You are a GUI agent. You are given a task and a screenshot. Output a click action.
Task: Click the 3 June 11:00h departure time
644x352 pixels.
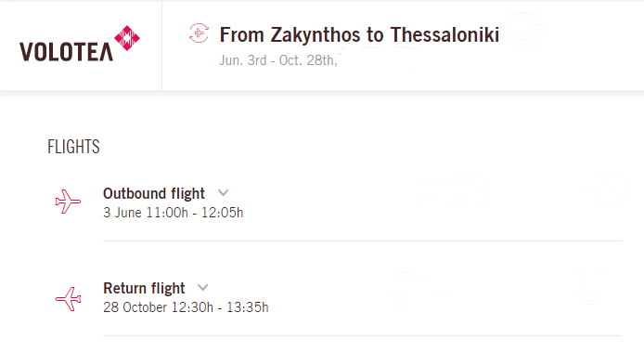[x=146, y=213]
